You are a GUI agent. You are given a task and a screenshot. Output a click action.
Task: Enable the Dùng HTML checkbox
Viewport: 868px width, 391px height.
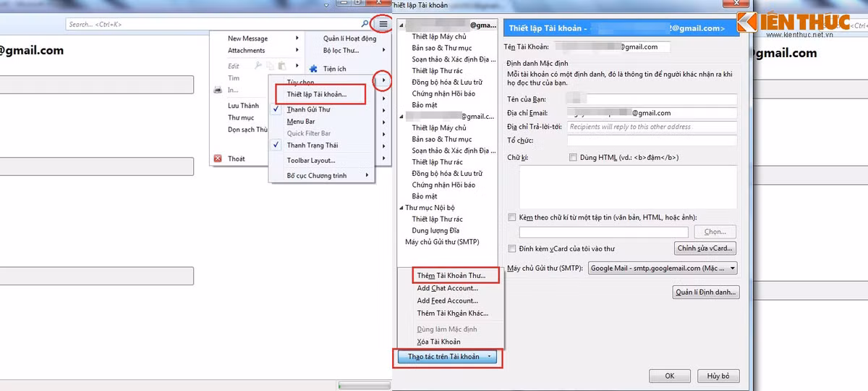point(573,157)
